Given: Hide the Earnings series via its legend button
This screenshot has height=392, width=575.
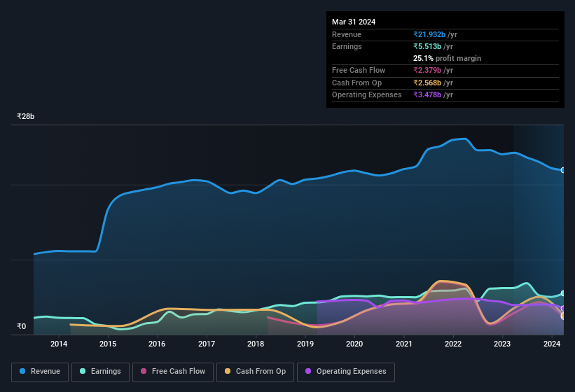Looking at the screenshot, I should [100, 372].
